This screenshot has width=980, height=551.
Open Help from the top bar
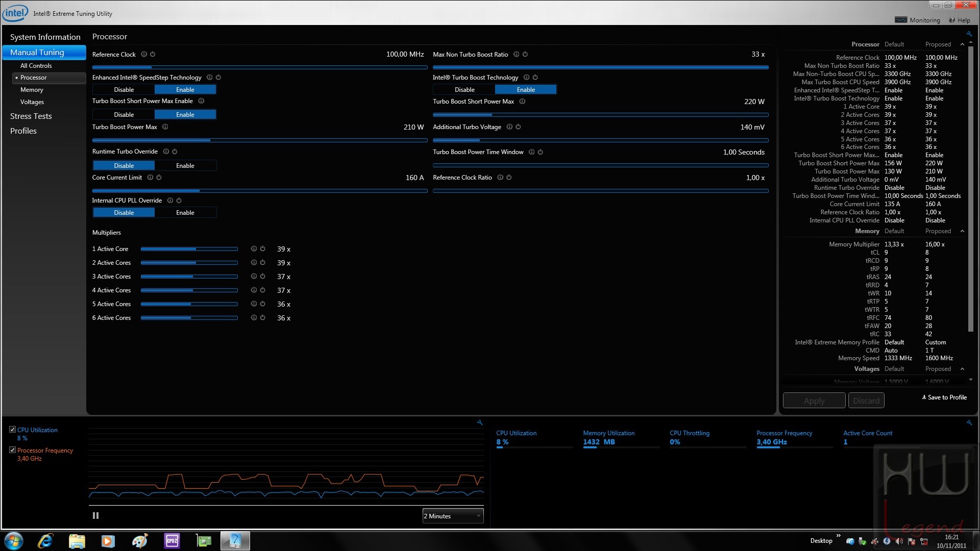pos(960,20)
